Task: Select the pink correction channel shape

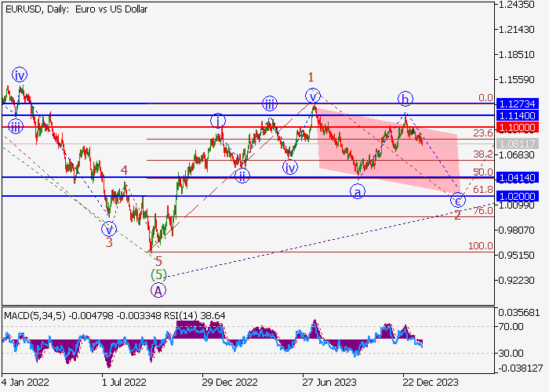Action: tap(389, 151)
